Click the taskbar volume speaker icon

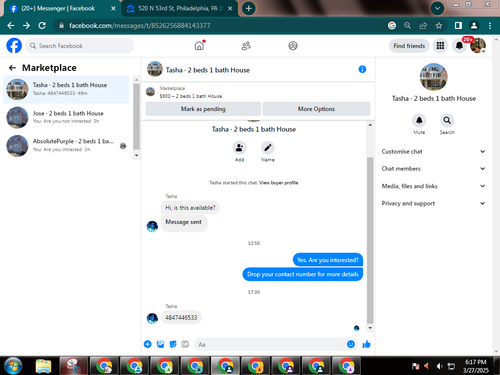click(439, 366)
